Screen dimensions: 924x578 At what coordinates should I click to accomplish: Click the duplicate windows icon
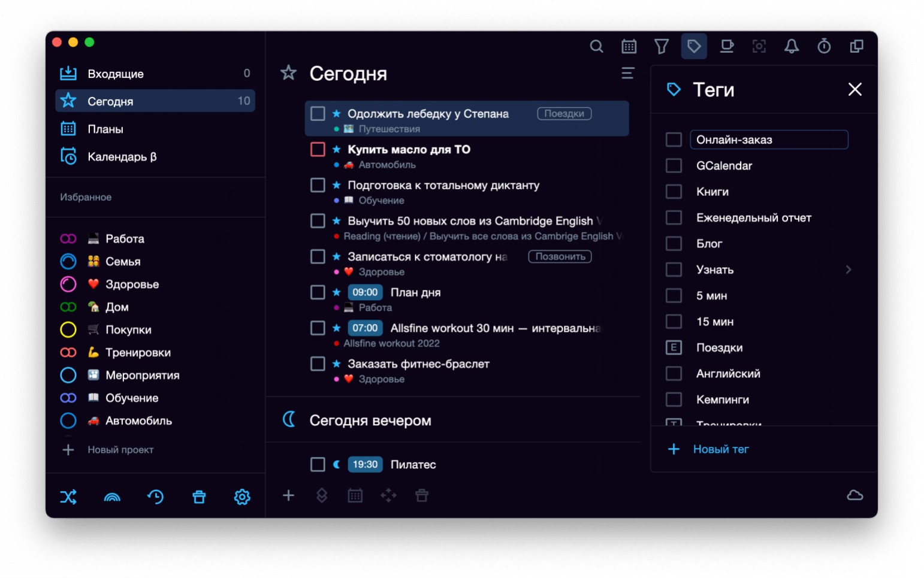pos(857,46)
